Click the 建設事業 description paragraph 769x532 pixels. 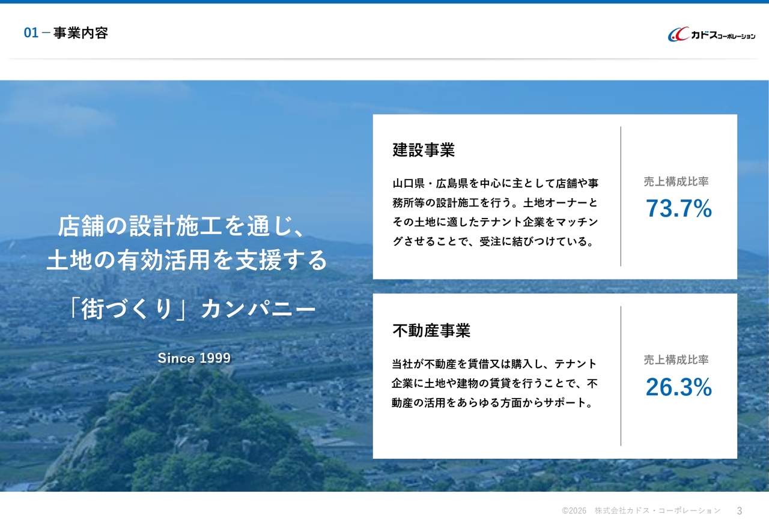pos(495,213)
